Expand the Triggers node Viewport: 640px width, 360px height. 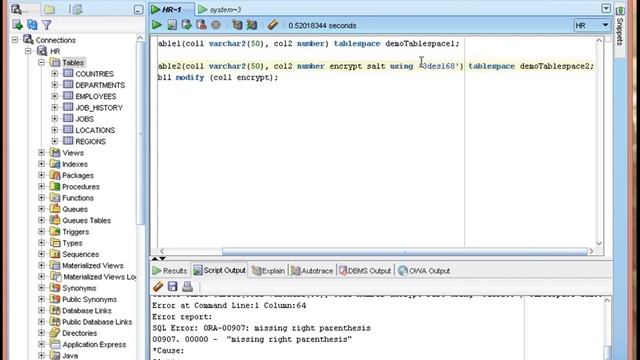tap(42, 231)
